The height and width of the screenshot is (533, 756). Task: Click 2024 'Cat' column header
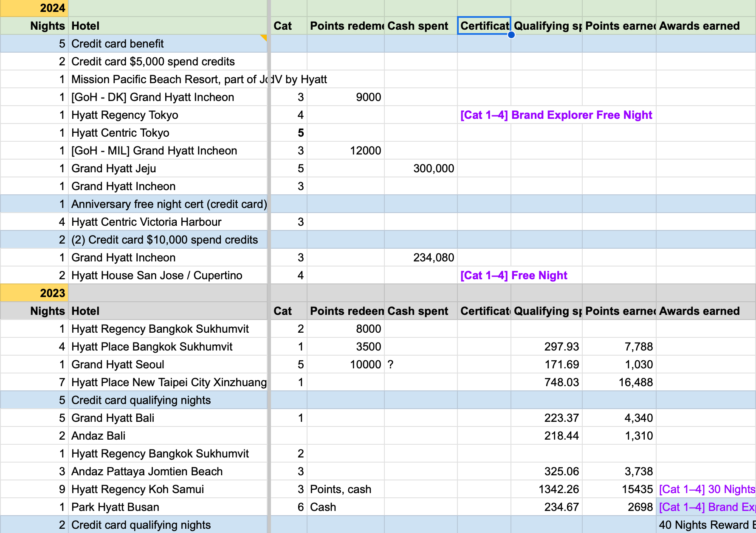click(x=289, y=26)
